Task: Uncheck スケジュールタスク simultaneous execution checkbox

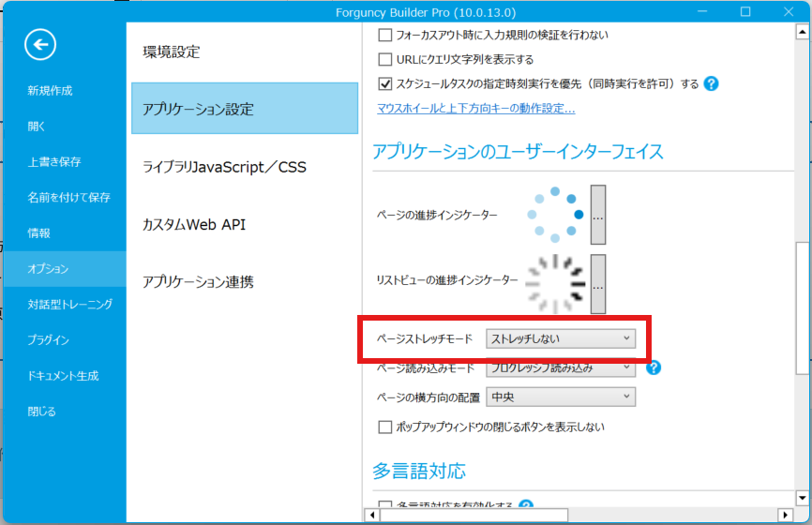Action: (x=384, y=83)
